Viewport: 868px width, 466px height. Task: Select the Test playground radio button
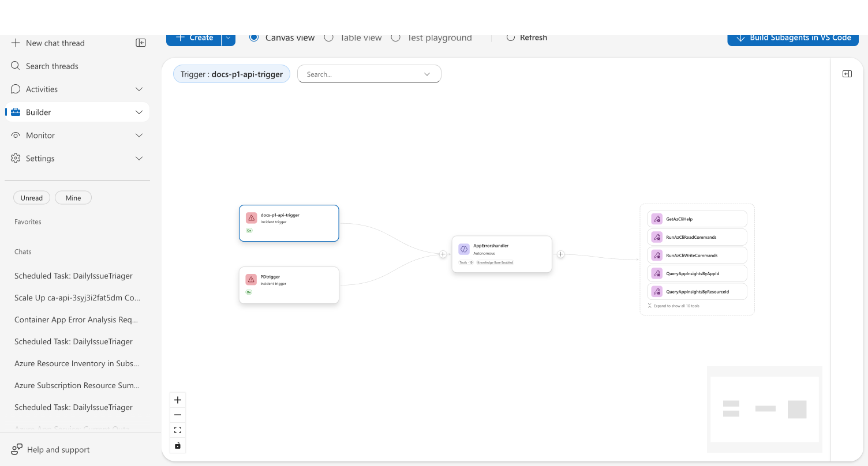click(x=395, y=37)
